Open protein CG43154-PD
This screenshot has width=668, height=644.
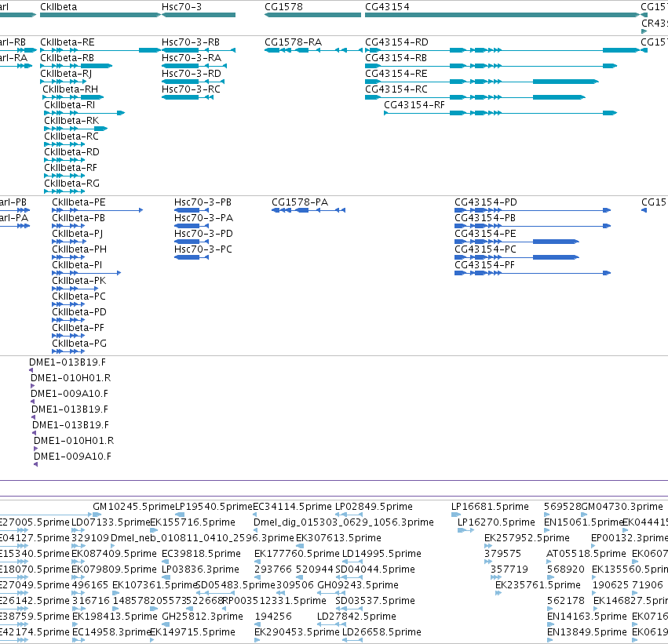[x=486, y=202]
